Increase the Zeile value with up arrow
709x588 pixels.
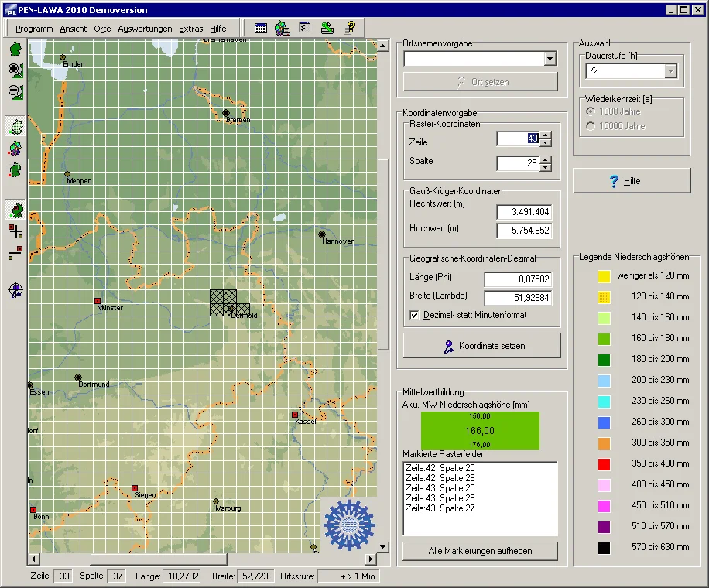546,135
